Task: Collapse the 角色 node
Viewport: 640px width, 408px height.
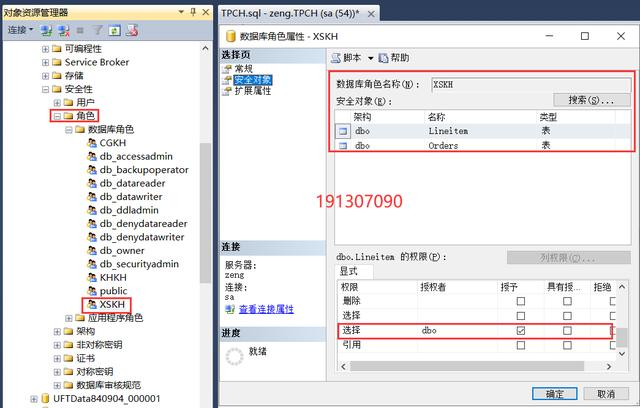Action: 57,116
